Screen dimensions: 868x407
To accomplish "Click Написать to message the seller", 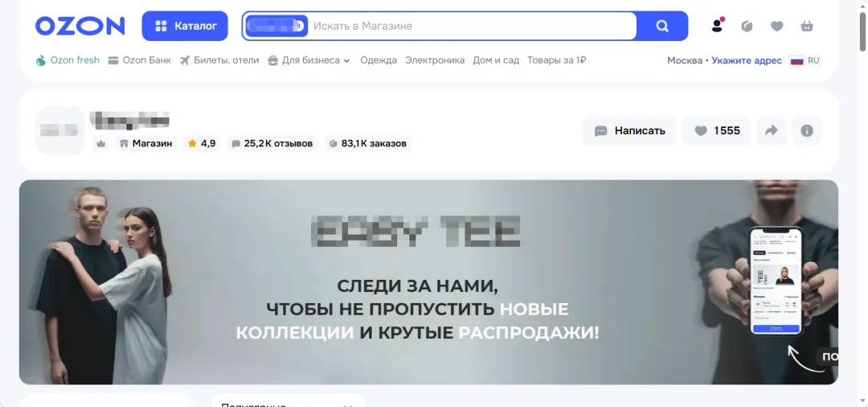I will (x=628, y=130).
